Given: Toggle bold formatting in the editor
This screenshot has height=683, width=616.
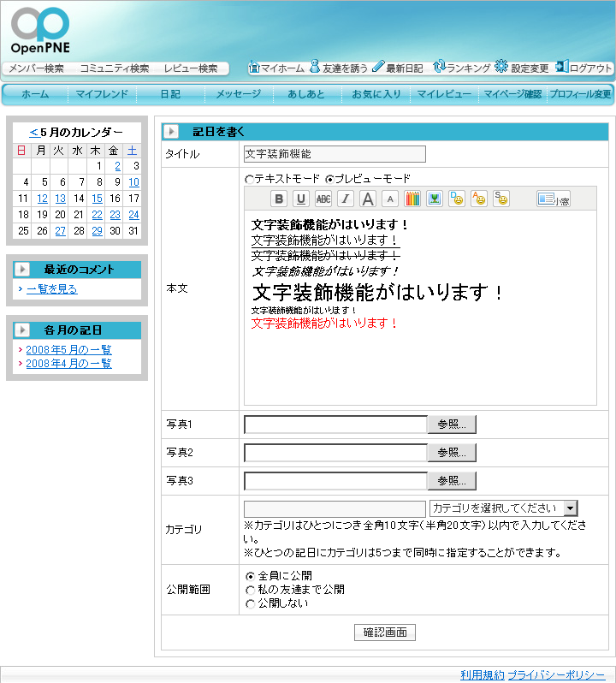Looking at the screenshot, I should (x=279, y=199).
